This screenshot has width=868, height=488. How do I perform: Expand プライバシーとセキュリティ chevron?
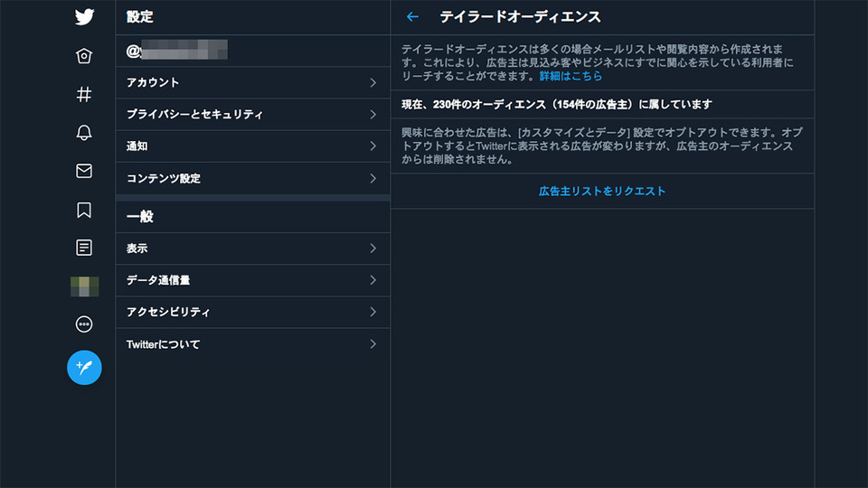373,115
